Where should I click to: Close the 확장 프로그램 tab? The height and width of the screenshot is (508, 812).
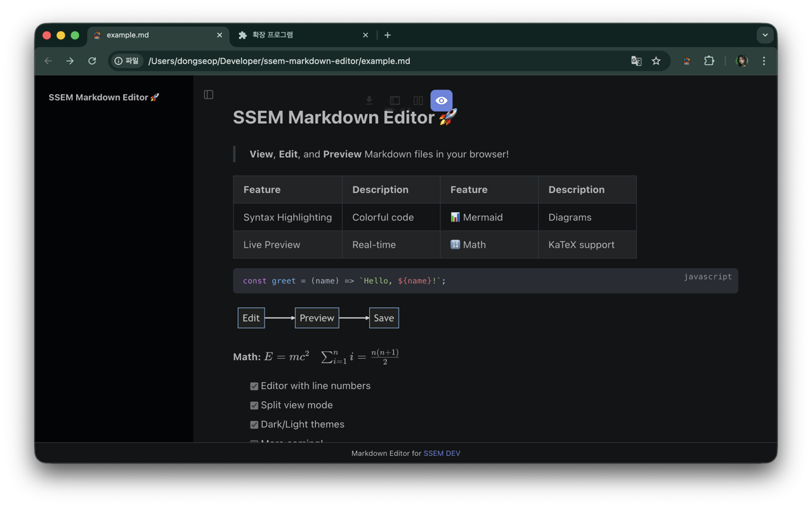[365, 35]
